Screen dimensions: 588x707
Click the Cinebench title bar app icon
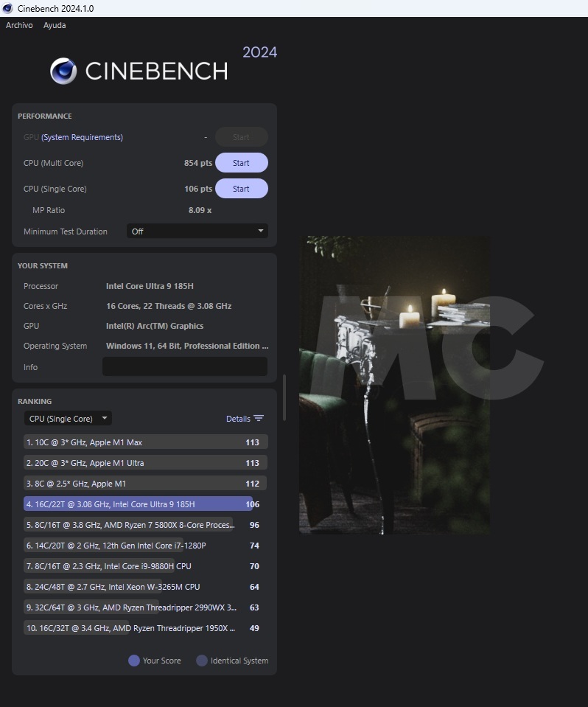[7, 9]
